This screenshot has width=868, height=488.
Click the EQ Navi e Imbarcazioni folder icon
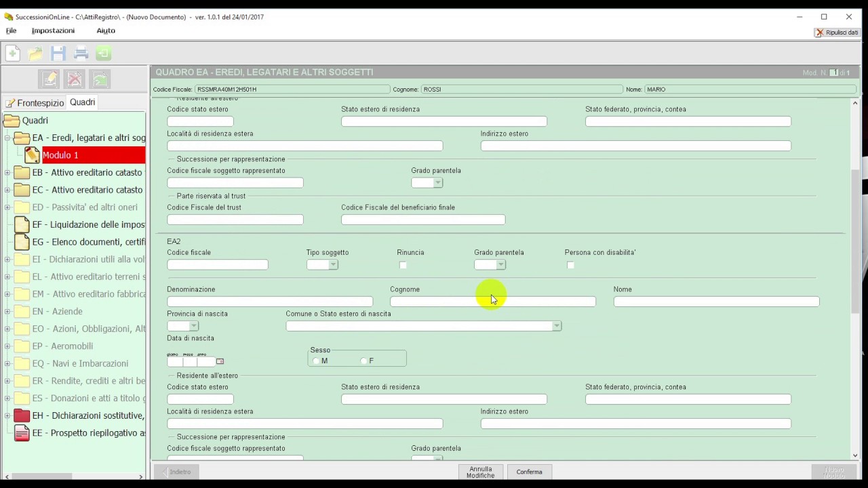(22, 363)
